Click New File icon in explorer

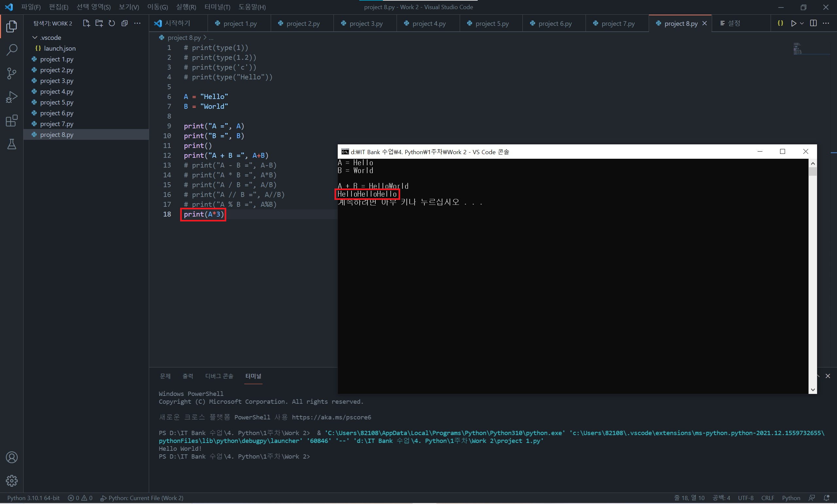pos(86,23)
